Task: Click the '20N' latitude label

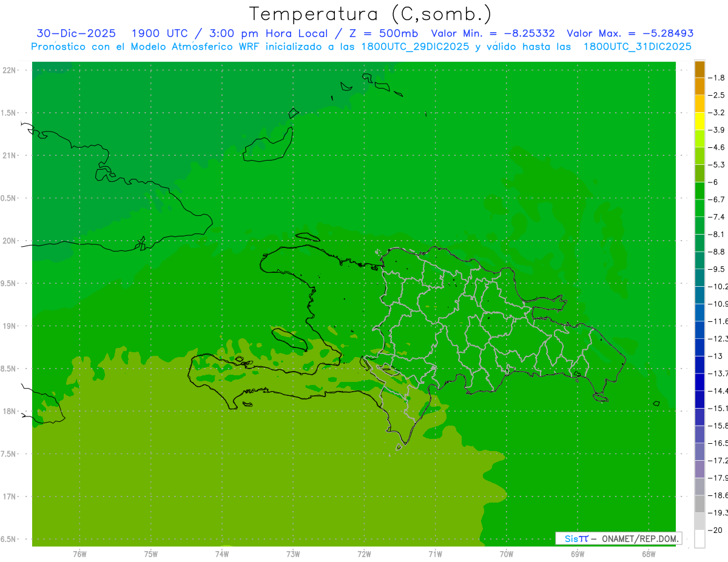Action: (x=9, y=241)
